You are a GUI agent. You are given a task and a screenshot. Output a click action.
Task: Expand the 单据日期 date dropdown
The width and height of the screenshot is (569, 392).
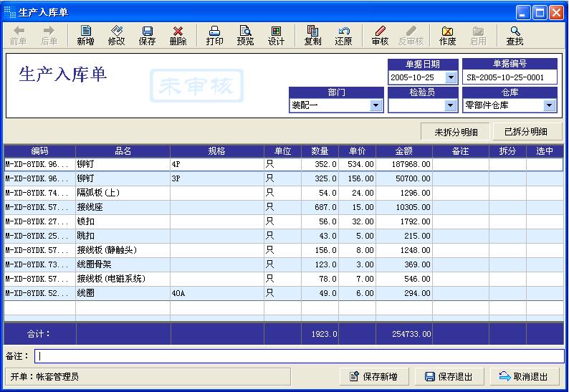coord(451,77)
